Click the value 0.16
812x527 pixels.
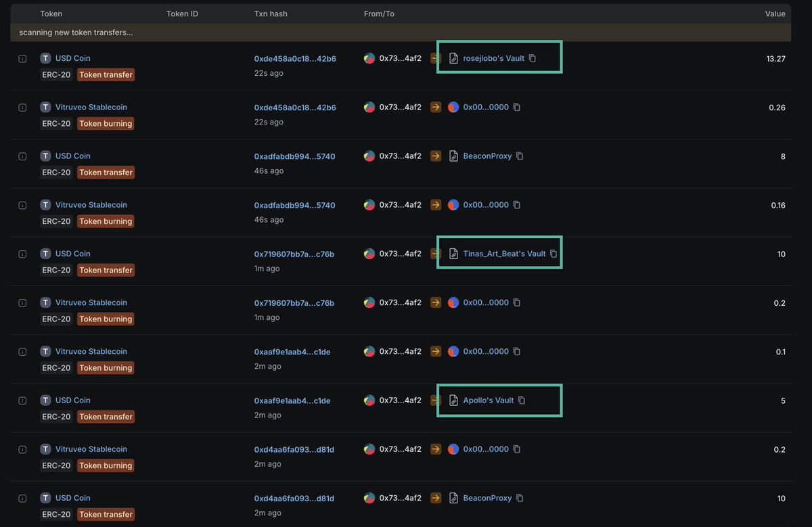pyautogui.click(x=778, y=205)
